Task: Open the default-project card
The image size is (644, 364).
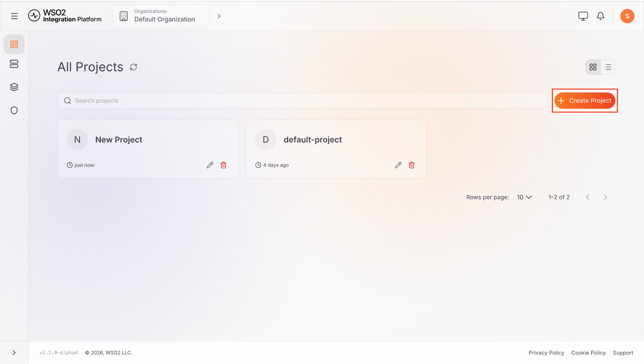Action: point(336,149)
